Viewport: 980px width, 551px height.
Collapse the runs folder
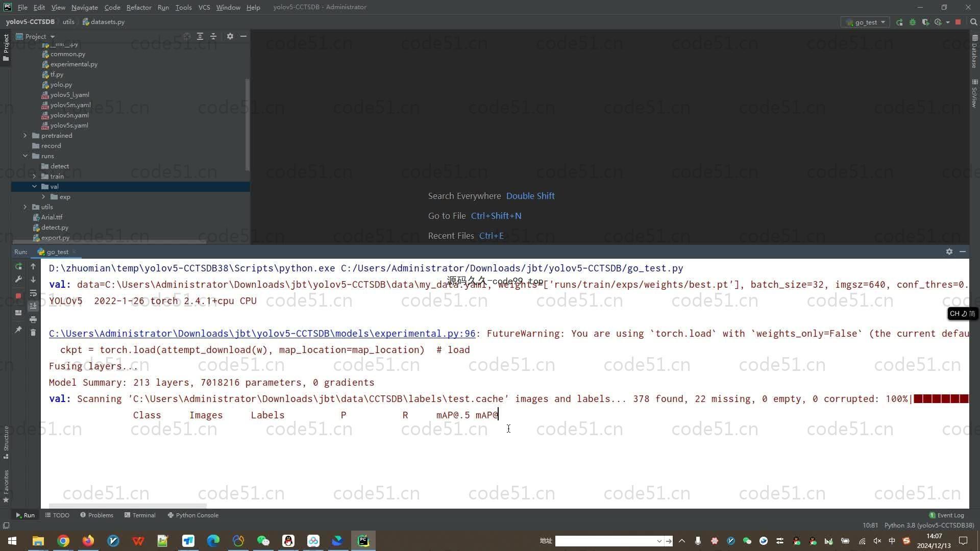tap(25, 156)
